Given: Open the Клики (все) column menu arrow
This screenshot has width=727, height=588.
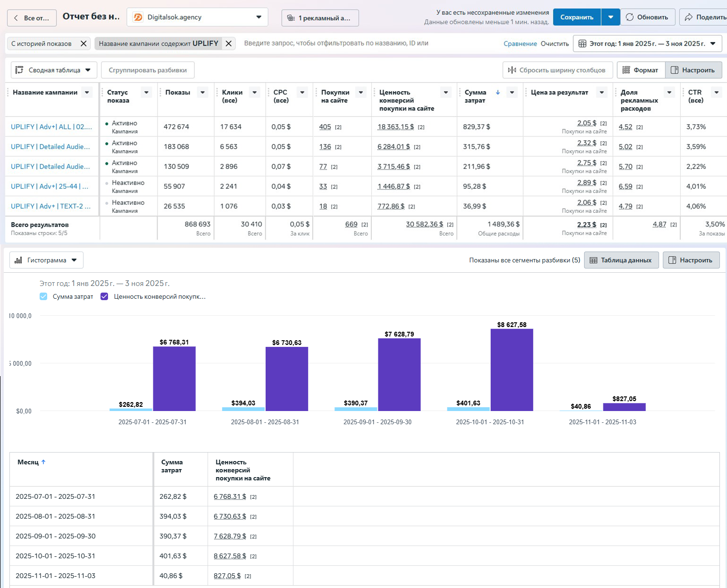Looking at the screenshot, I should point(255,92).
